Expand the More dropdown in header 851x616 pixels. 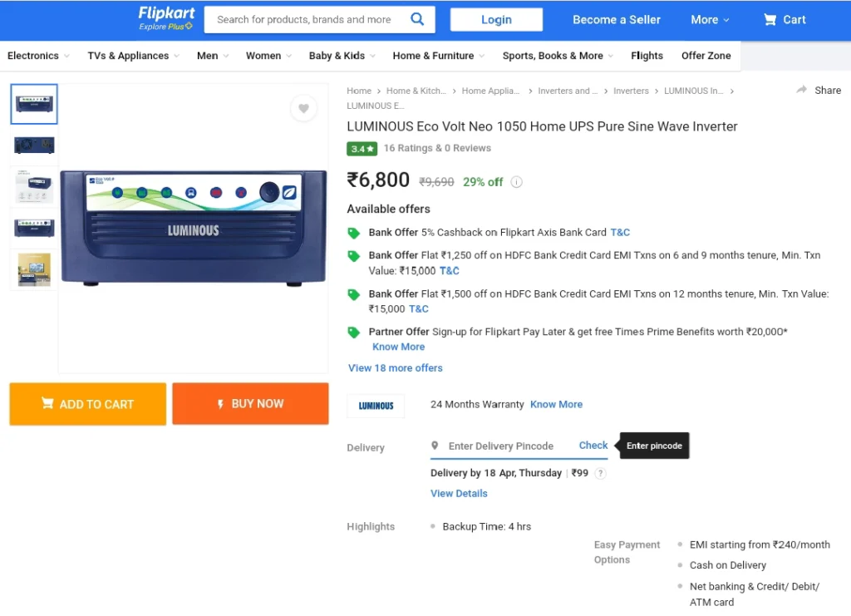710,19
